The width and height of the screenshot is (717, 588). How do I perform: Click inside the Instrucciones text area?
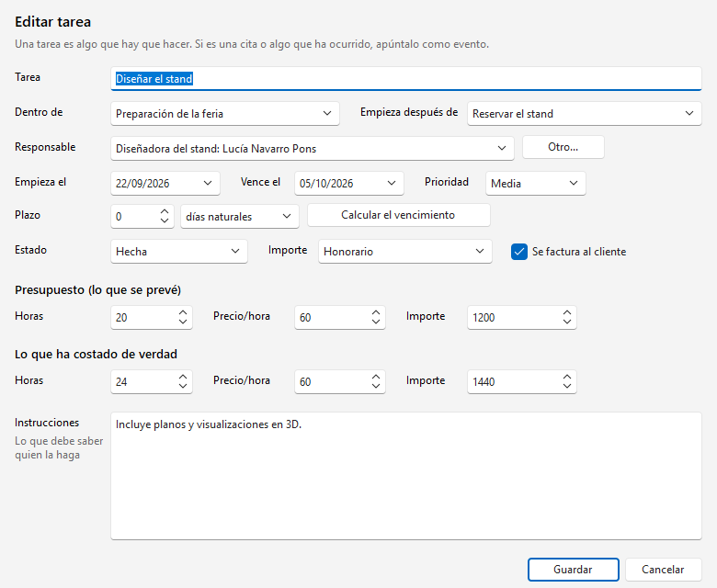(x=406, y=476)
